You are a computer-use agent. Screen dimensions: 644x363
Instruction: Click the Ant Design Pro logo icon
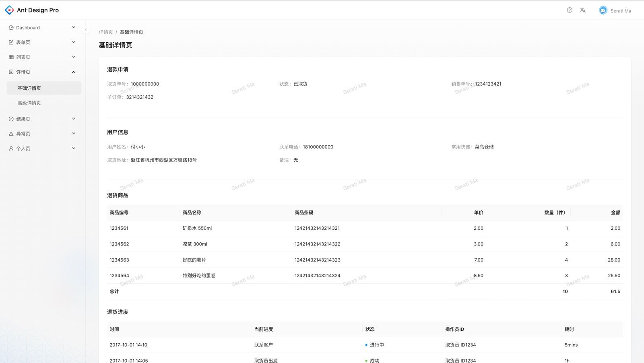[x=9, y=10]
